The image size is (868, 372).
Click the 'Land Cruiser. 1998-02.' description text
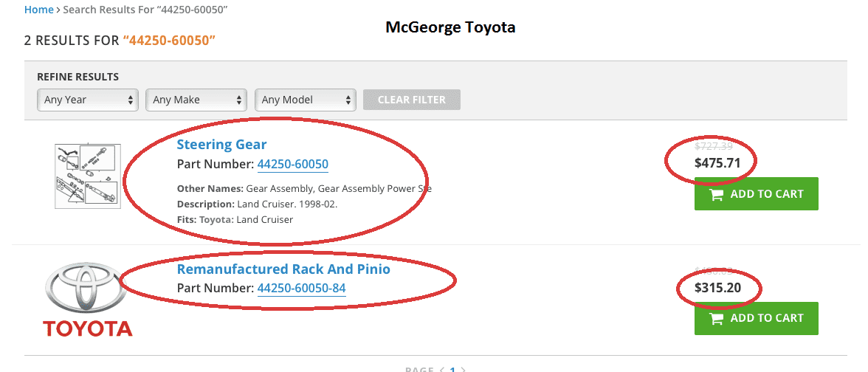pyautogui.click(x=287, y=204)
